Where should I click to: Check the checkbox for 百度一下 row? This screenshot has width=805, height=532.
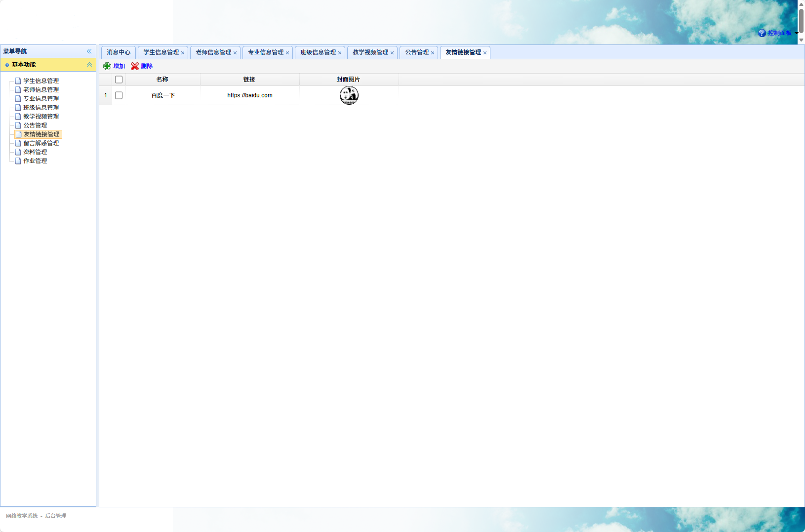click(x=119, y=95)
